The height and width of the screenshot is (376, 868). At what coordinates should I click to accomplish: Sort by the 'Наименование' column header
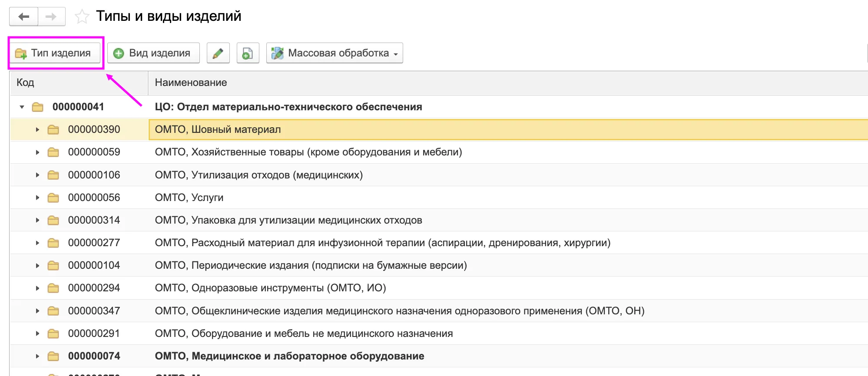click(x=508, y=82)
